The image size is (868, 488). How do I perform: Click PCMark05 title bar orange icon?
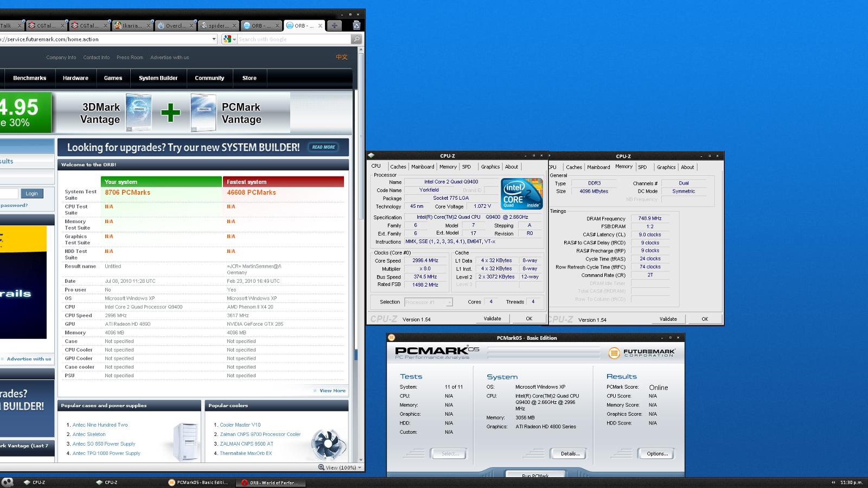[x=391, y=338]
